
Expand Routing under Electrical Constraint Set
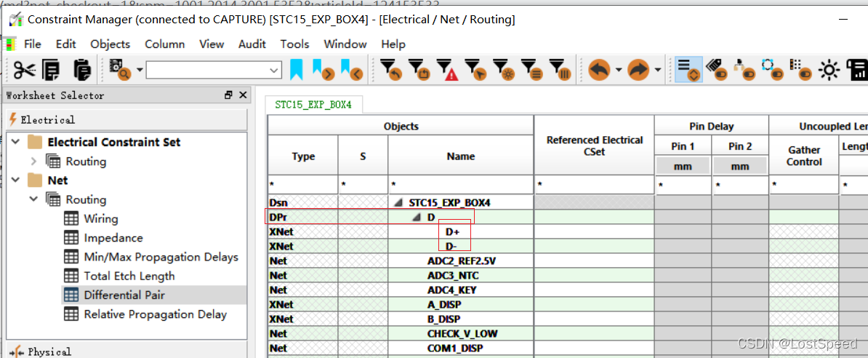(x=33, y=162)
